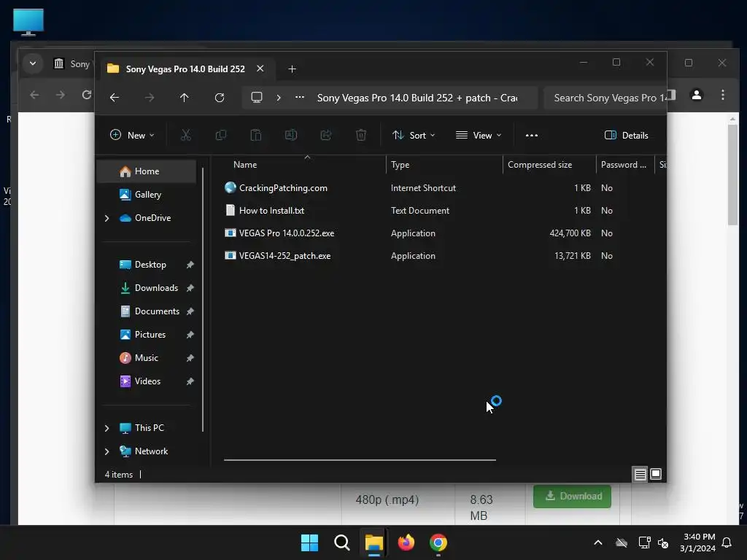Open the View dropdown
Image resolution: width=747 pixels, height=560 pixels.
(479, 135)
